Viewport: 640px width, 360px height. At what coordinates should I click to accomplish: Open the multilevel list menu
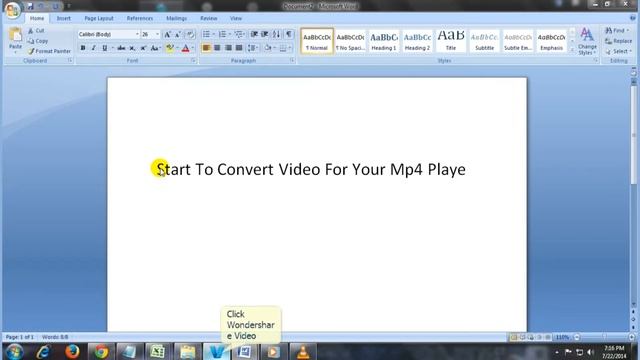239,34
